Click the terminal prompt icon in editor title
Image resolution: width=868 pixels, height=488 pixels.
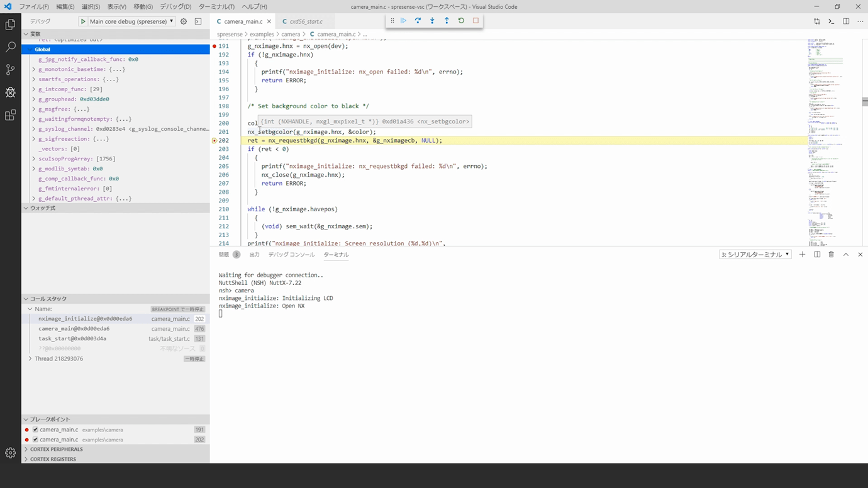click(832, 21)
